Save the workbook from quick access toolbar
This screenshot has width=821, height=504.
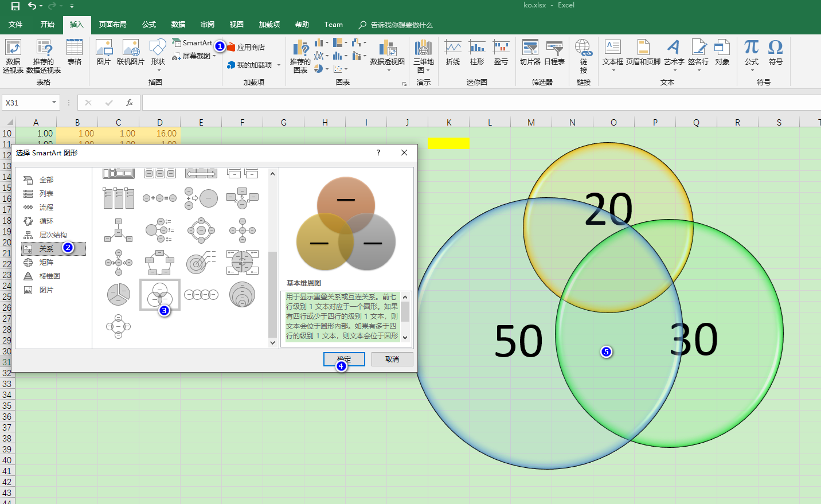(15, 6)
